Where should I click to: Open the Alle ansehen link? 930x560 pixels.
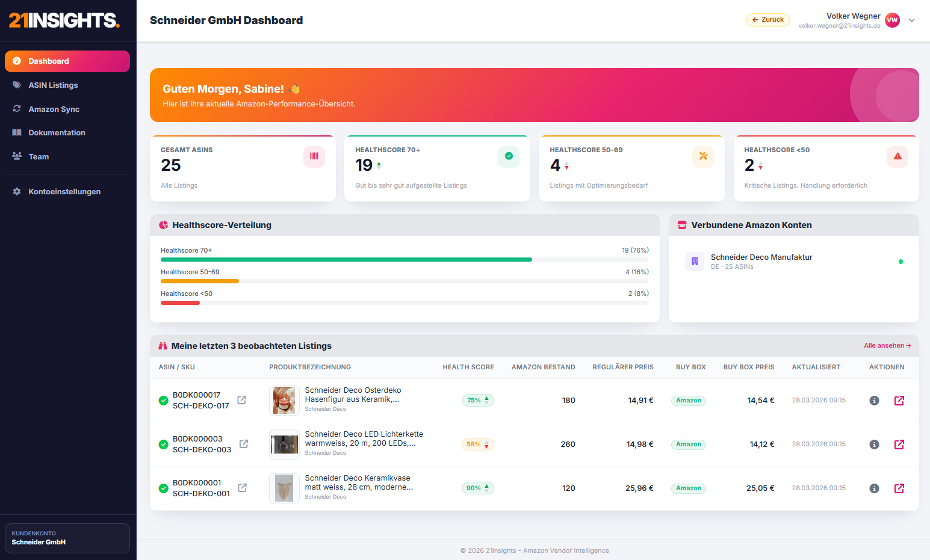click(x=887, y=346)
